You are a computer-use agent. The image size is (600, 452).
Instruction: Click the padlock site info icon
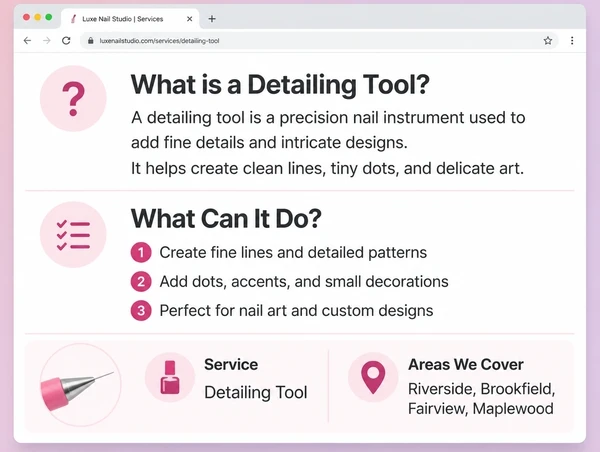click(x=91, y=41)
